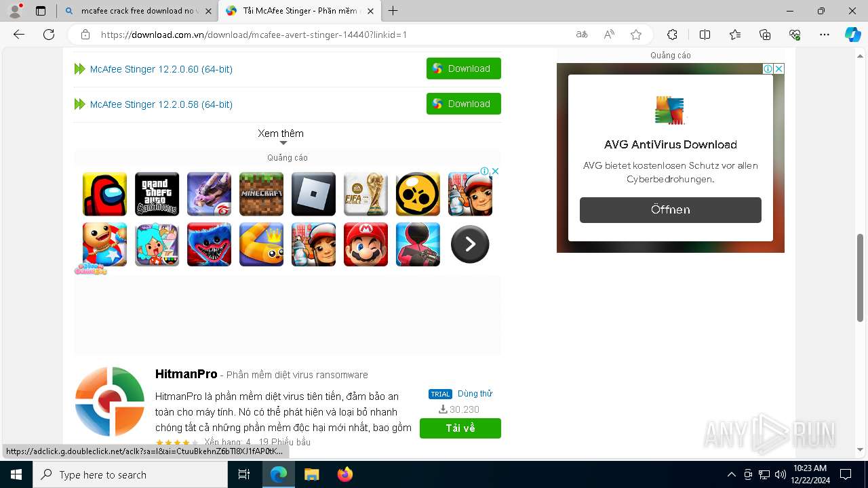Screen dimensions: 868x488
Task: Expand the Xem thêm versions list
Action: (281, 136)
